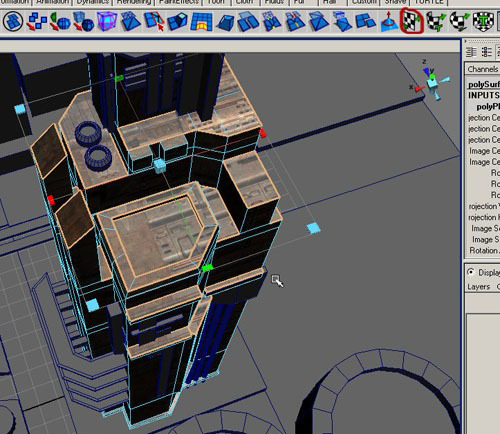The width and height of the screenshot is (500, 434).
Task: Switch to the Dynamics shelf tab
Action: coord(93,2)
